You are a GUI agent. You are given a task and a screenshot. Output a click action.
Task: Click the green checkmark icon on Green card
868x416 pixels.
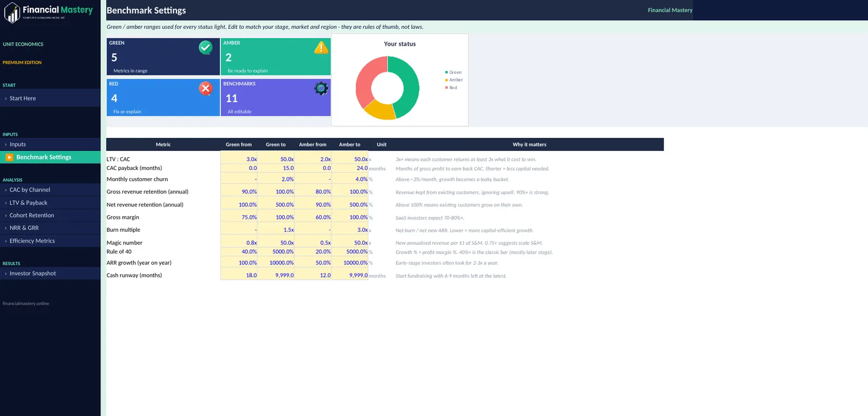pyautogui.click(x=206, y=48)
